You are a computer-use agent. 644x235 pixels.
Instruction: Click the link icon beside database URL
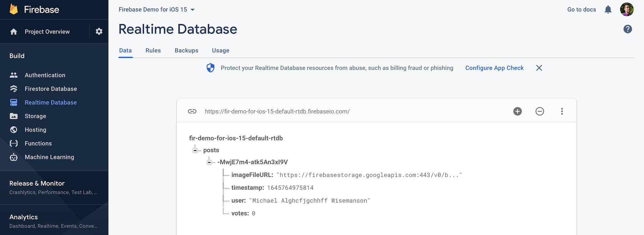point(192,111)
